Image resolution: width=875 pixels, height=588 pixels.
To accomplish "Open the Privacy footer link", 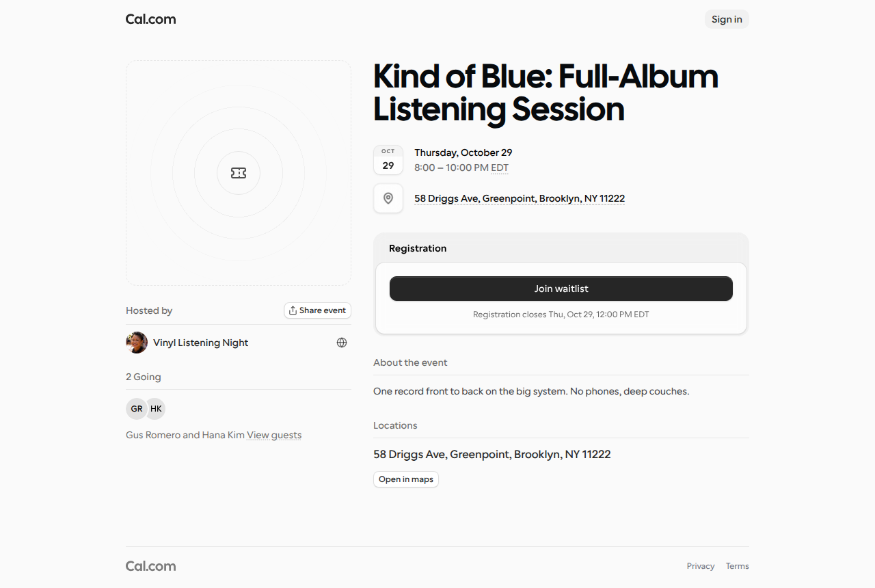I will (x=701, y=566).
